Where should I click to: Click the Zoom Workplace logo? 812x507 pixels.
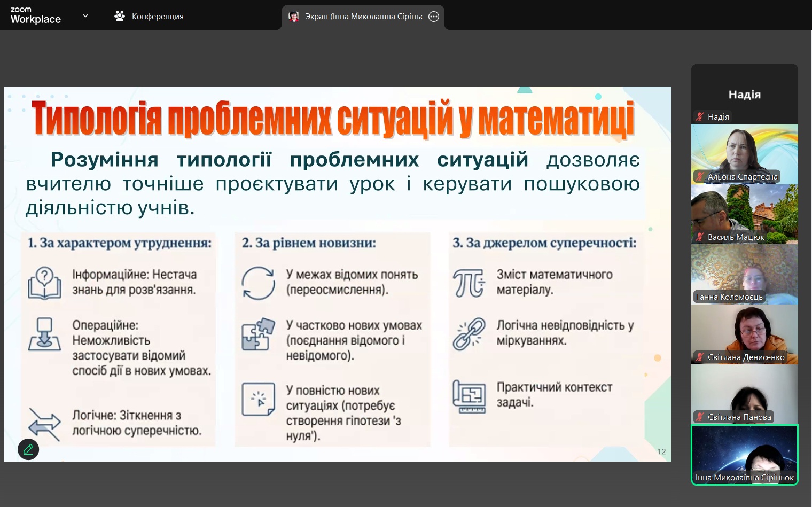point(35,16)
